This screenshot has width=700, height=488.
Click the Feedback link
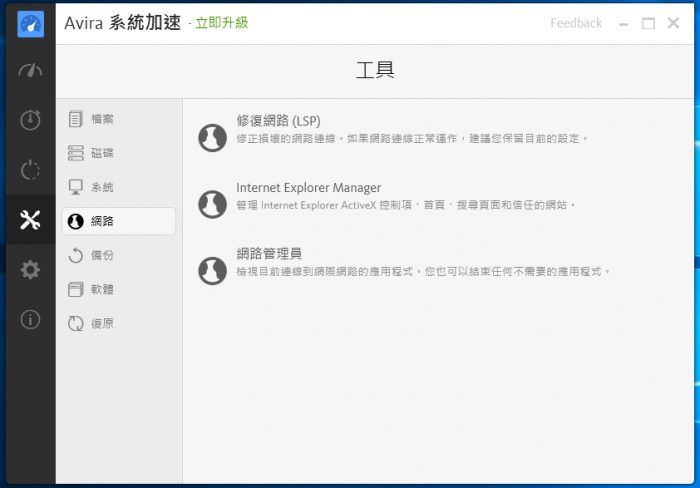[x=576, y=23]
